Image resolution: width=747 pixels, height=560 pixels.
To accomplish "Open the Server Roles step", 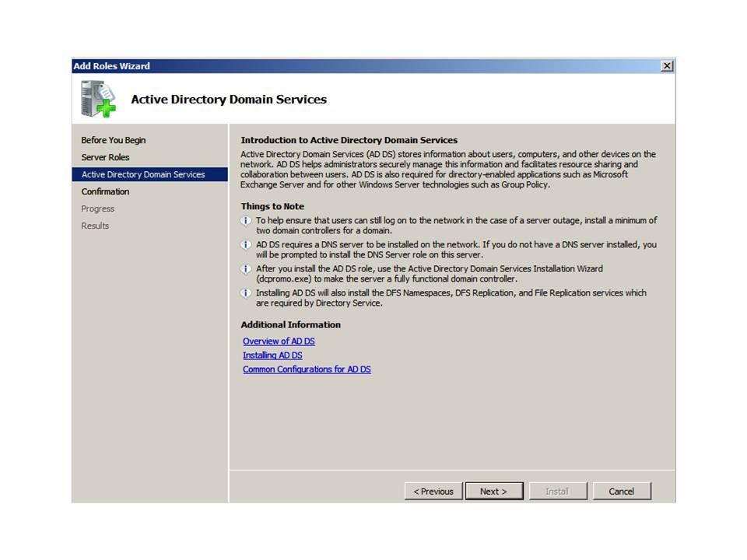I will click(x=105, y=157).
